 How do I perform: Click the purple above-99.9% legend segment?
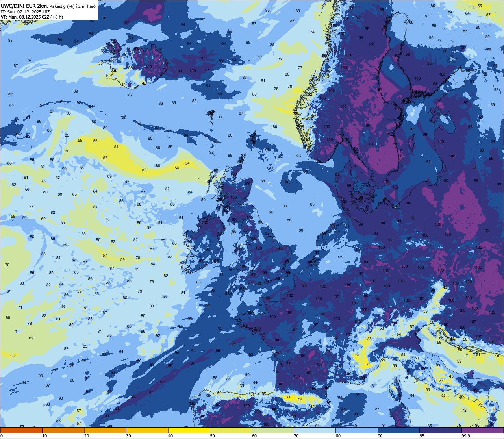tap(482, 430)
